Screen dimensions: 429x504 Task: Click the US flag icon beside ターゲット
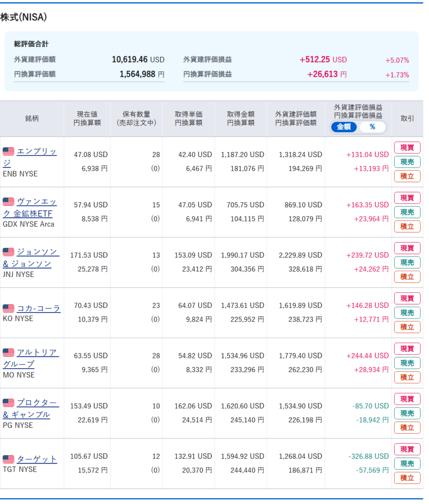[9, 459]
